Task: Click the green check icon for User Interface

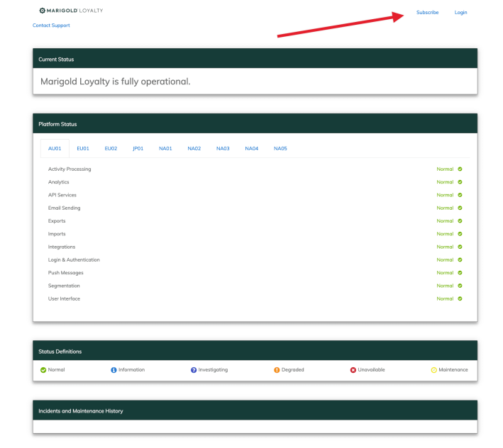Action: pyautogui.click(x=460, y=298)
